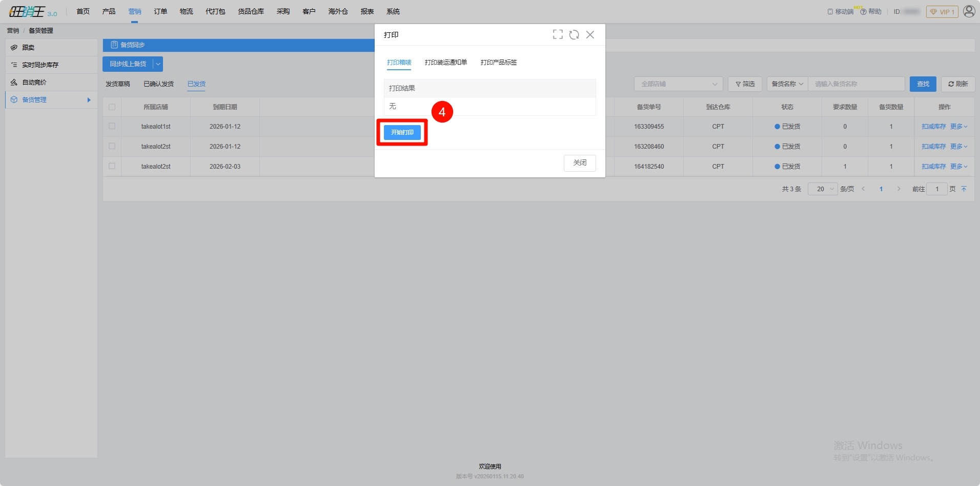Open the 跟卖 sidebar item
This screenshot has width=980, height=486.
[28, 48]
